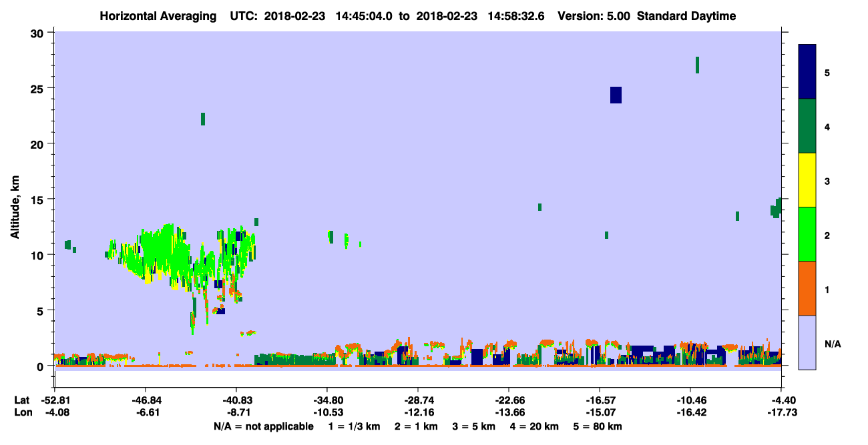The height and width of the screenshot is (445, 868).
Task: Click latitude value '-52.81'
Action: tap(54, 400)
